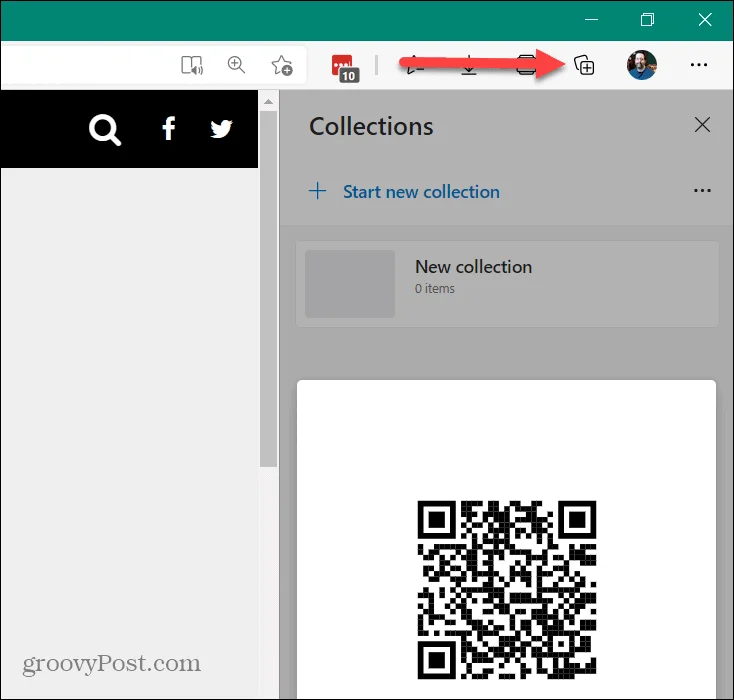Click the page vertical scrollbar thumb
Image resolution: width=734 pixels, height=700 pixels.
tap(268, 288)
